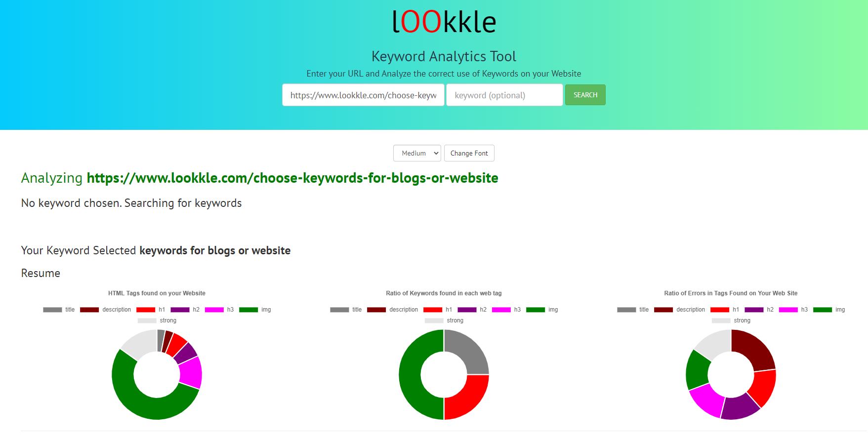Toggle h3 legend in Ratio of Keywords chart
This screenshot has height=438, width=868.
[506, 310]
